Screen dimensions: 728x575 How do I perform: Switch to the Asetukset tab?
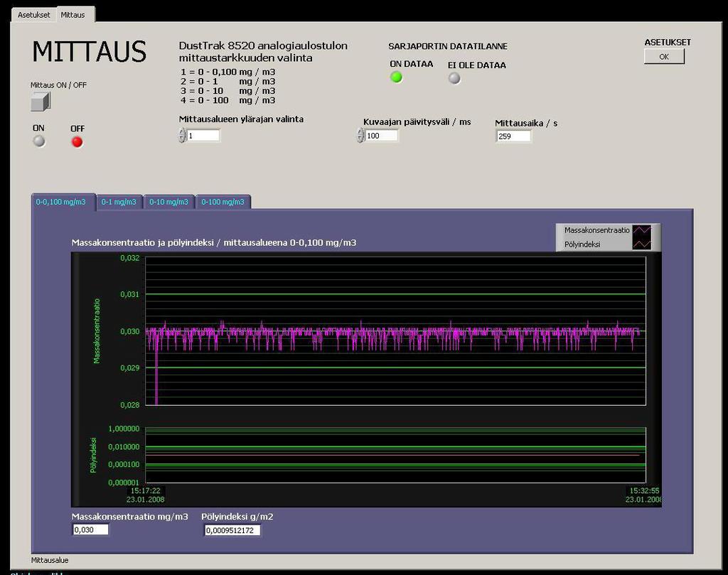33,15
